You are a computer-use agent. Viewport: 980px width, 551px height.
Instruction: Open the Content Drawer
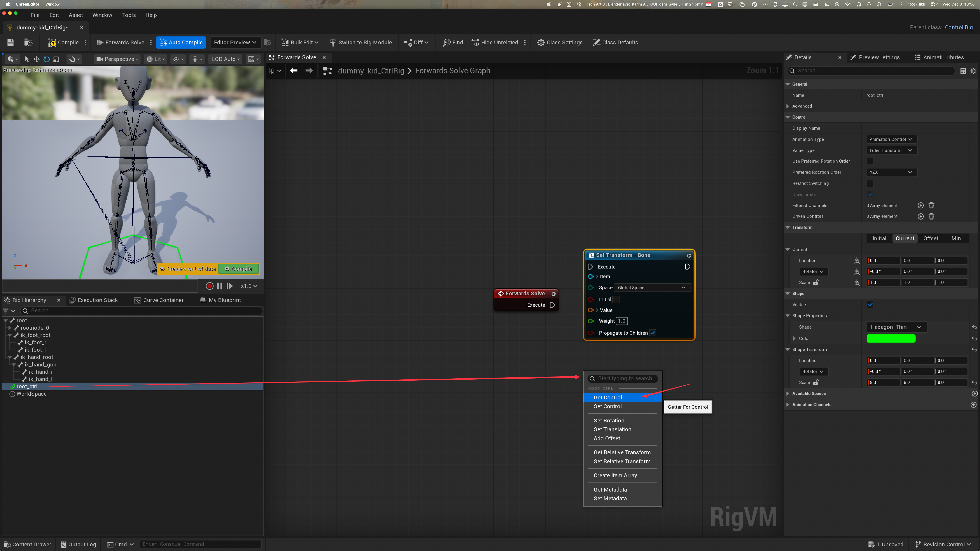(x=28, y=545)
